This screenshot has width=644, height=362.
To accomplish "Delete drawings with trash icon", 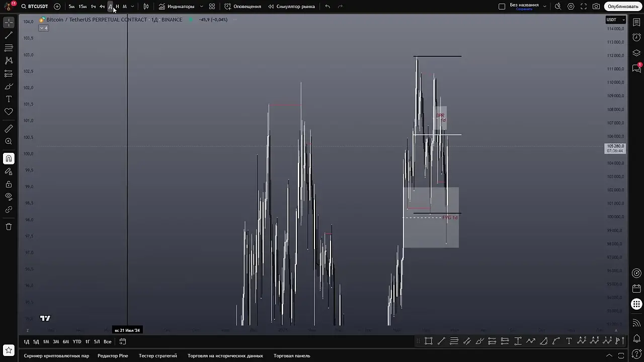I will [x=9, y=227].
